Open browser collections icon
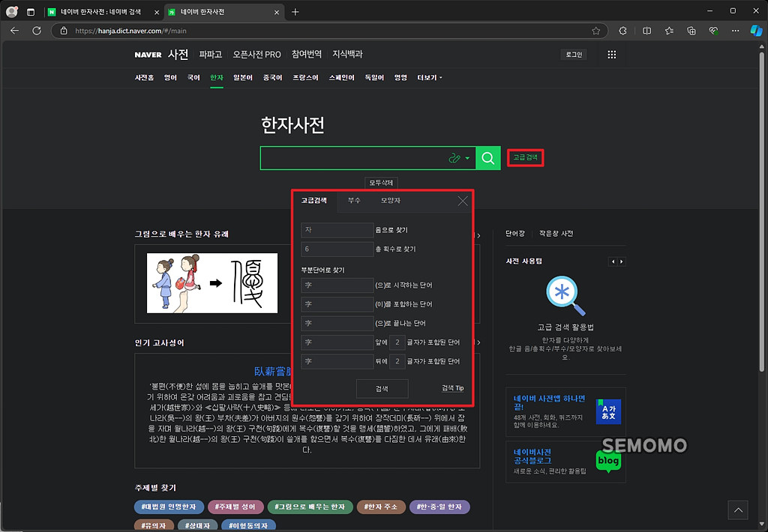Image resolution: width=768 pixels, height=532 pixels. (691, 31)
